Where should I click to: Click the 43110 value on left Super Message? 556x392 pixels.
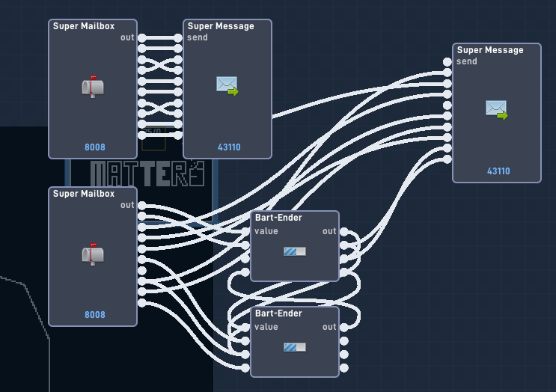pos(229,147)
